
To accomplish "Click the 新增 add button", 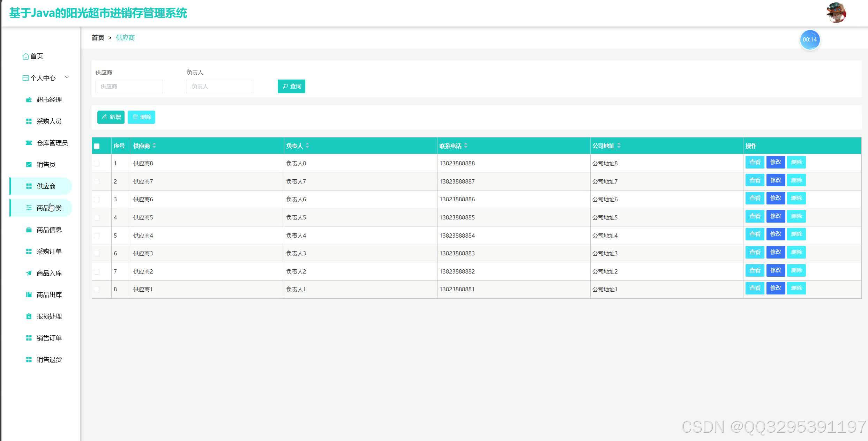I will tap(111, 117).
